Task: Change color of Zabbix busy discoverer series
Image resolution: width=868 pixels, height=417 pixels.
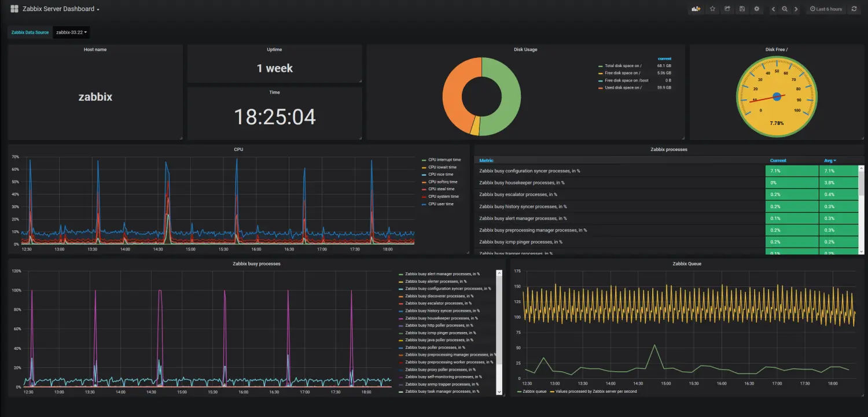Action: click(401, 296)
